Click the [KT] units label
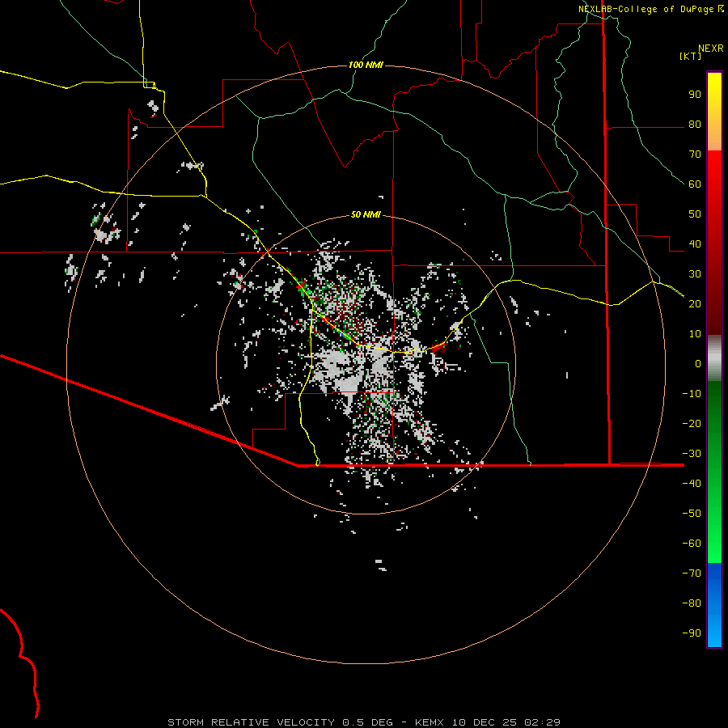 [691, 56]
